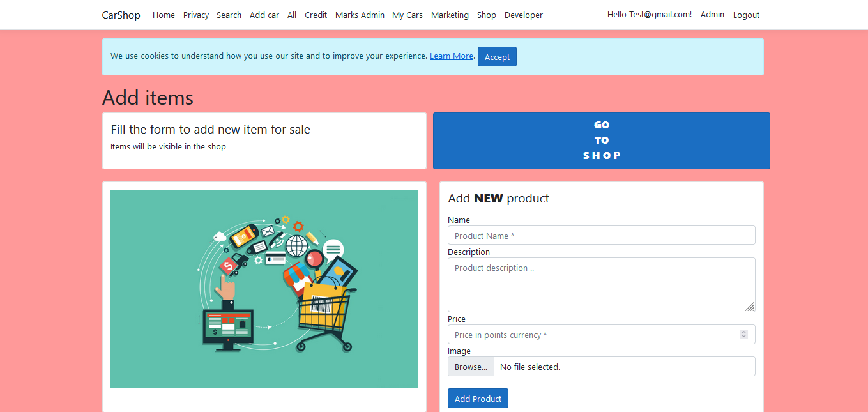The width and height of the screenshot is (868, 412).
Task: Log out of the account
Action: coord(746,15)
